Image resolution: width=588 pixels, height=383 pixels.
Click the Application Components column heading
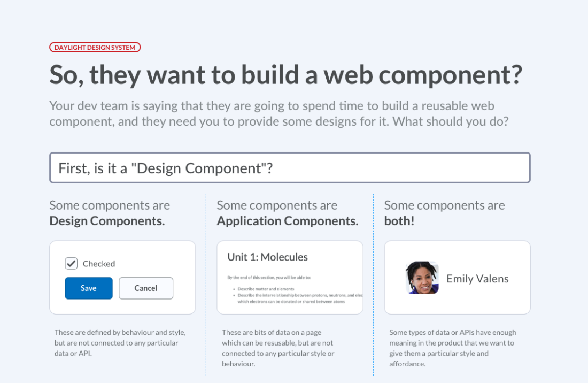(287, 213)
